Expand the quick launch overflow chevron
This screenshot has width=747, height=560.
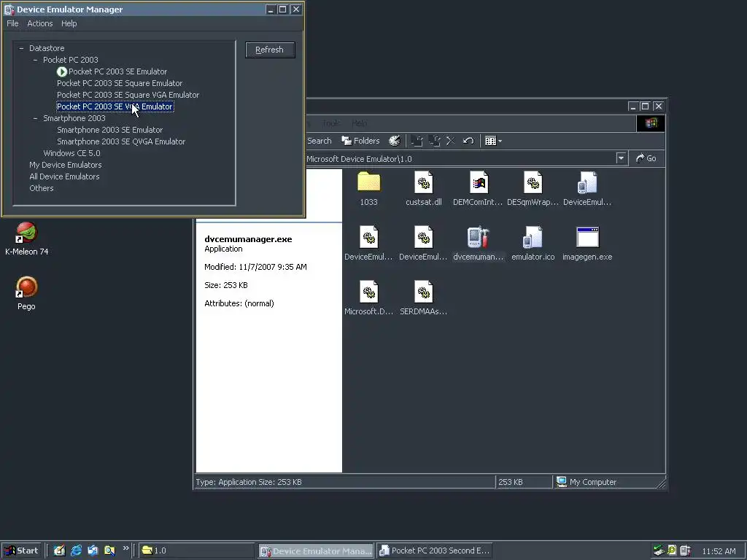[x=125, y=548]
